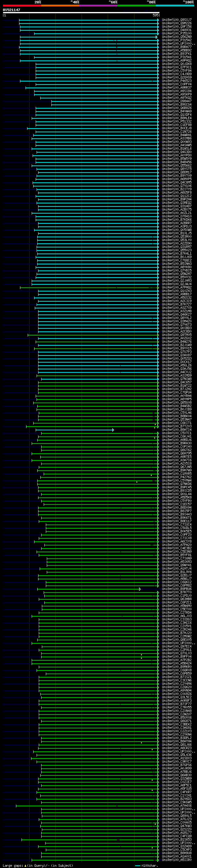Select the label UniRef100_B4WSB2

coord(177,406)
